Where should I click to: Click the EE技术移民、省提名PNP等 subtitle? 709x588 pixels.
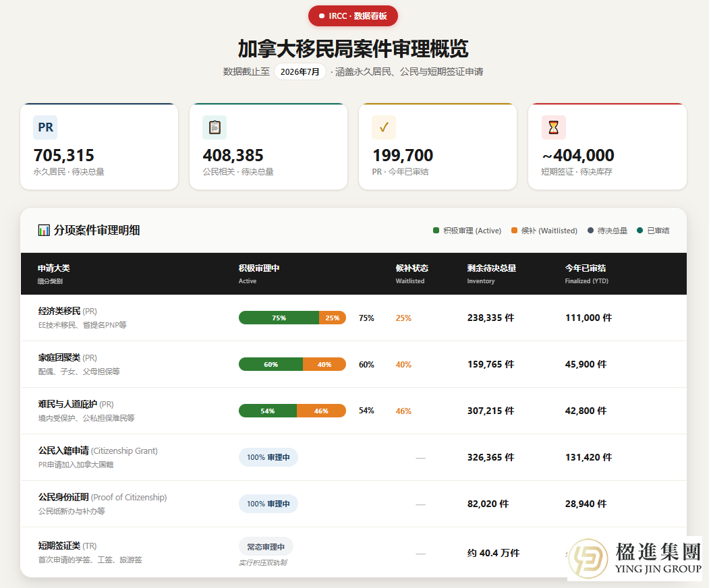pos(82,325)
